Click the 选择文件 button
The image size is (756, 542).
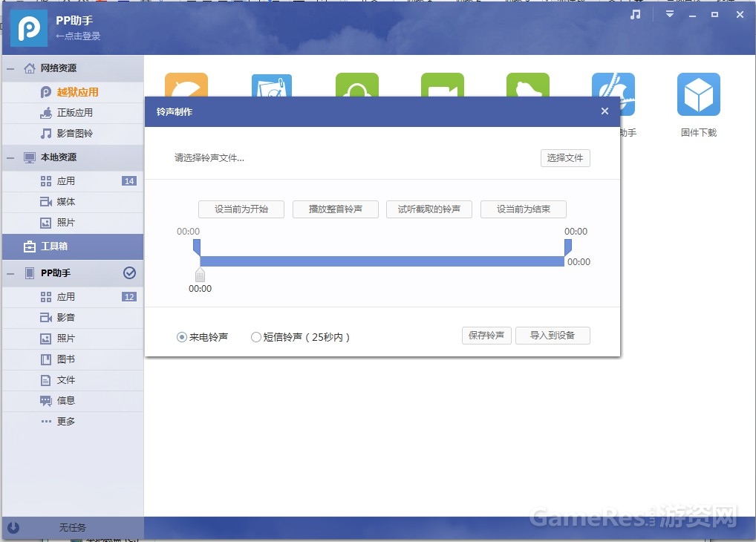pos(565,158)
